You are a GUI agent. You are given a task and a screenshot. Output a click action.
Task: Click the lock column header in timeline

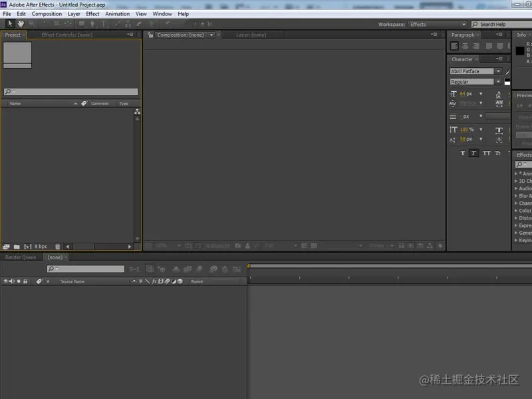[25, 281]
